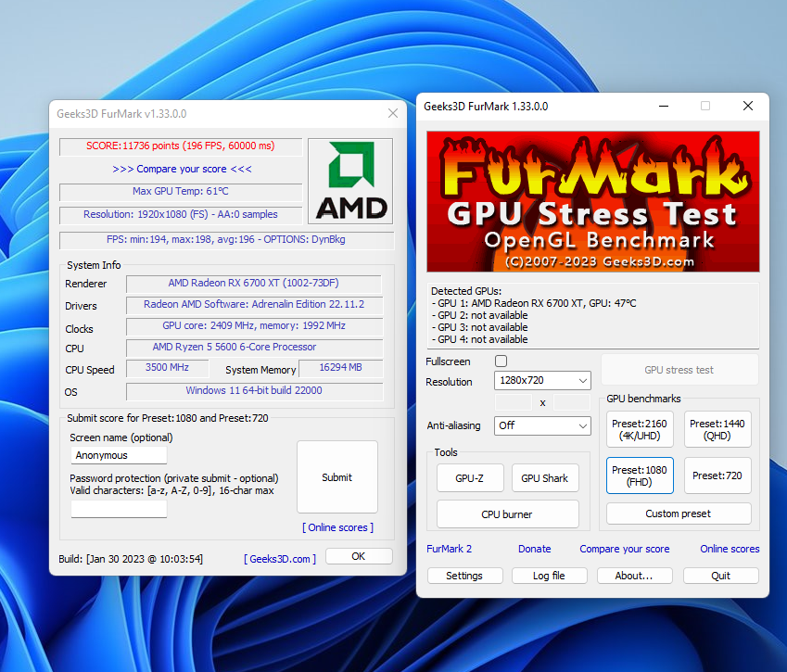This screenshot has width=787, height=672.
Task: Click the GPU 3: not available line
Action: tap(480, 327)
